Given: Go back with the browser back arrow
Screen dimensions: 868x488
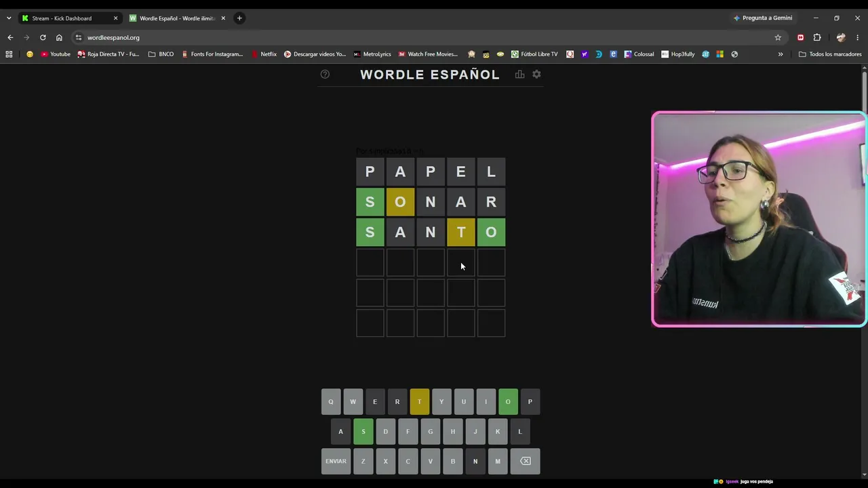Looking at the screenshot, I should coord(10,37).
